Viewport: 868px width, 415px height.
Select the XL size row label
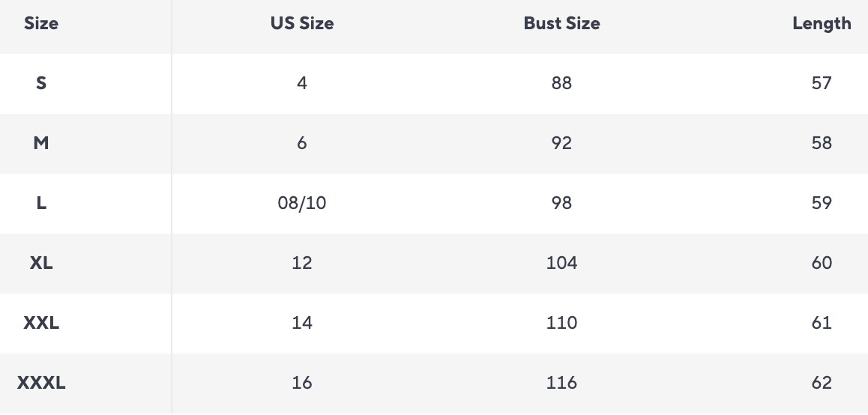[x=41, y=263]
